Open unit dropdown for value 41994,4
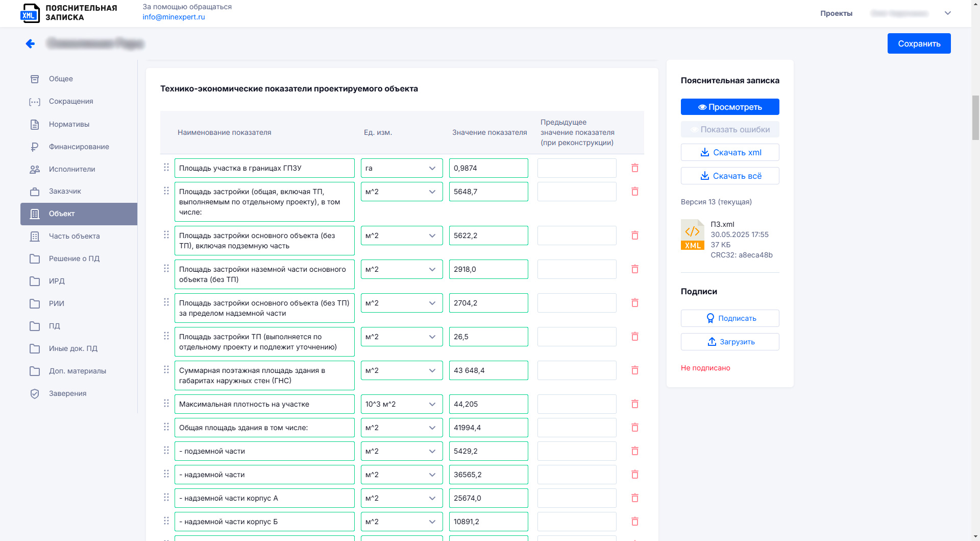980x541 pixels. pyautogui.click(x=402, y=428)
